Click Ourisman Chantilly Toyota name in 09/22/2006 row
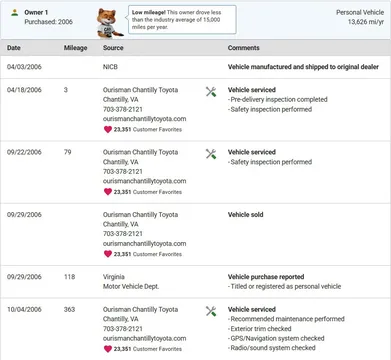 [x=140, y=152]
